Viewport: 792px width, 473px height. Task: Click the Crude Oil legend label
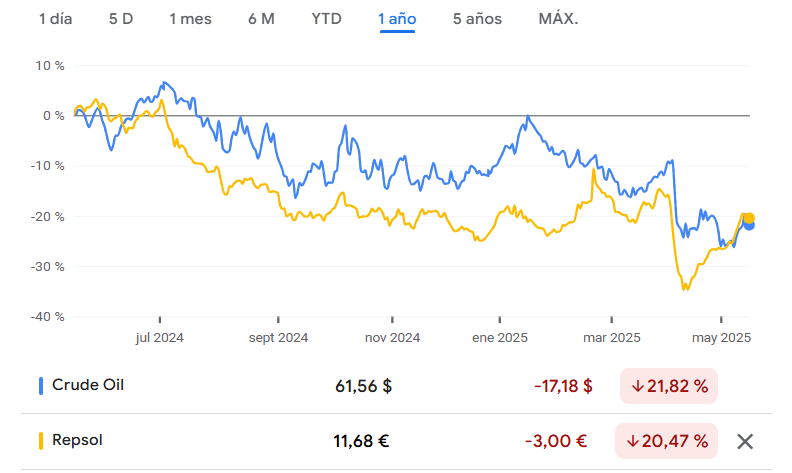(x=87, y=385)
